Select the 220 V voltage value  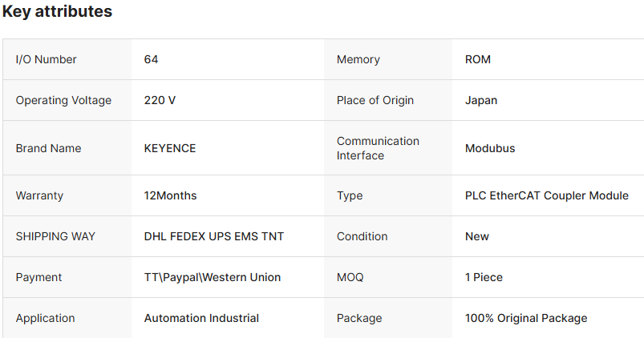point(160,100)
